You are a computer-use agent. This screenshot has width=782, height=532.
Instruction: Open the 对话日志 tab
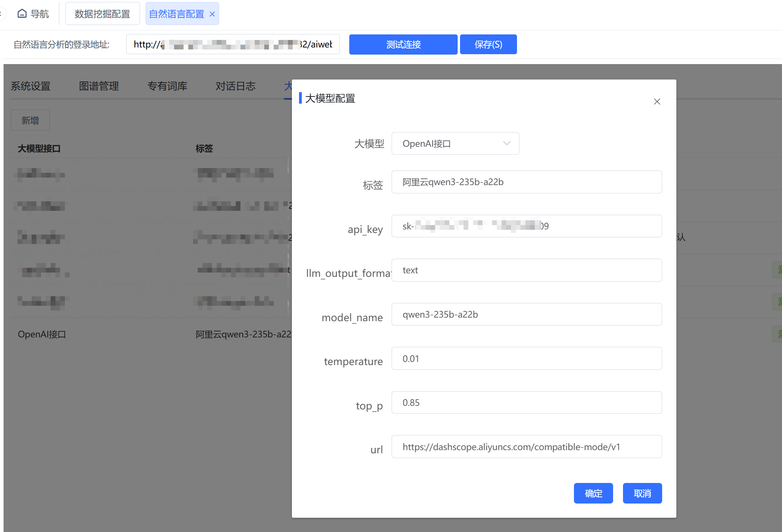click(x=236, y=86)
